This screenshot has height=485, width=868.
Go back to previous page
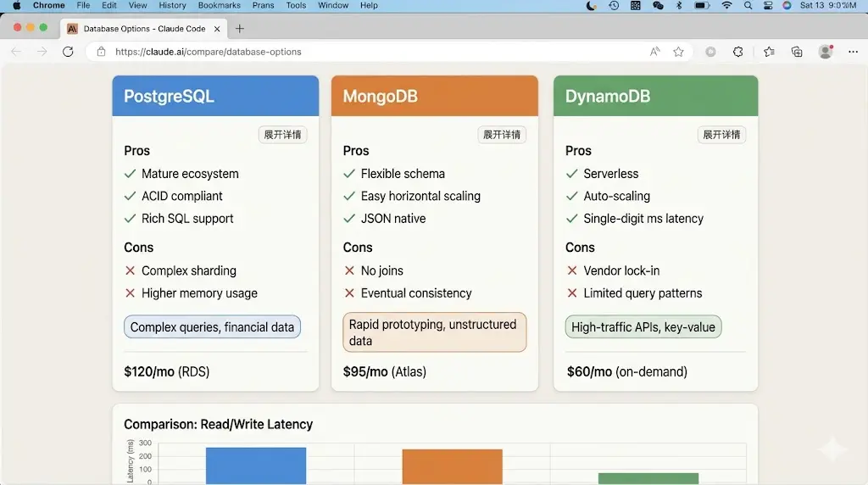17,52
